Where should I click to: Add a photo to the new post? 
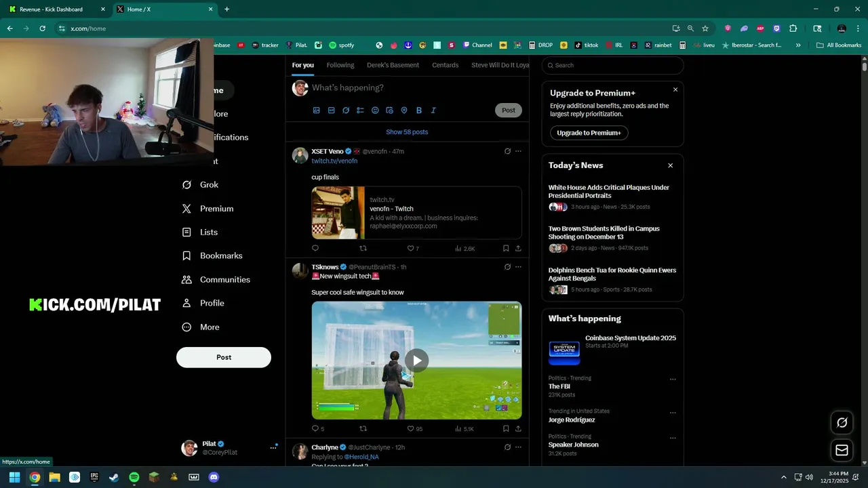[316, 110]
